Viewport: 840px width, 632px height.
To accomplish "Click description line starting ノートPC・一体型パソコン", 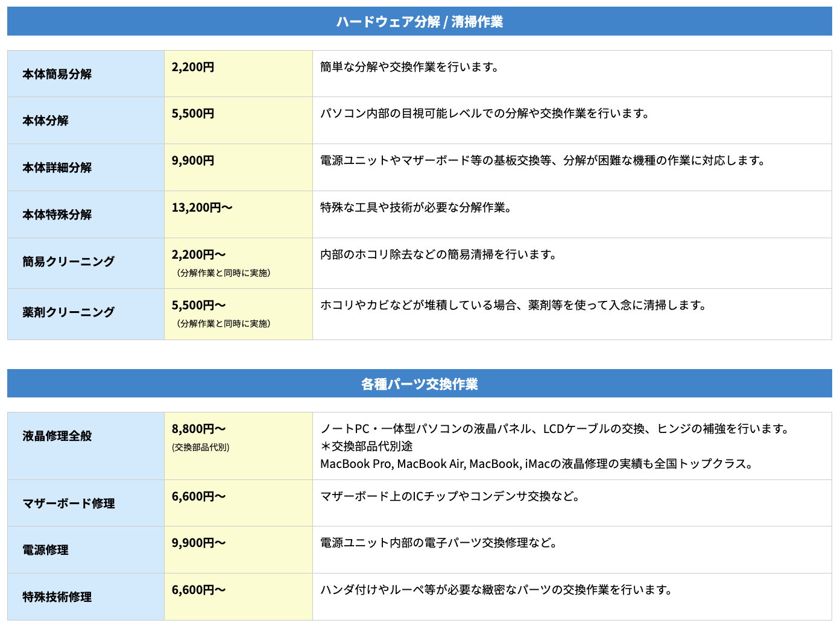I will coord(555,429).
